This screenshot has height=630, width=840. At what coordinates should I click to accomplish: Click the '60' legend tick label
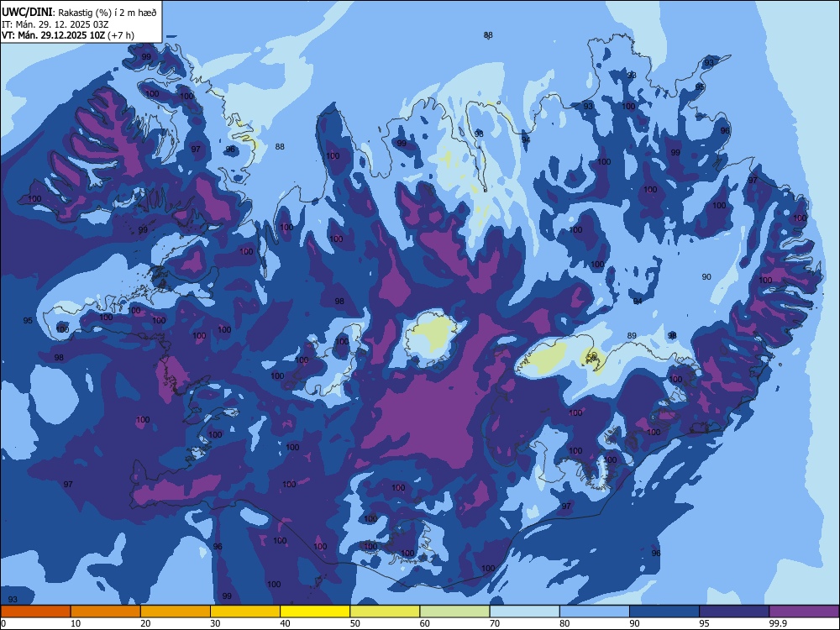click(425, 623)
